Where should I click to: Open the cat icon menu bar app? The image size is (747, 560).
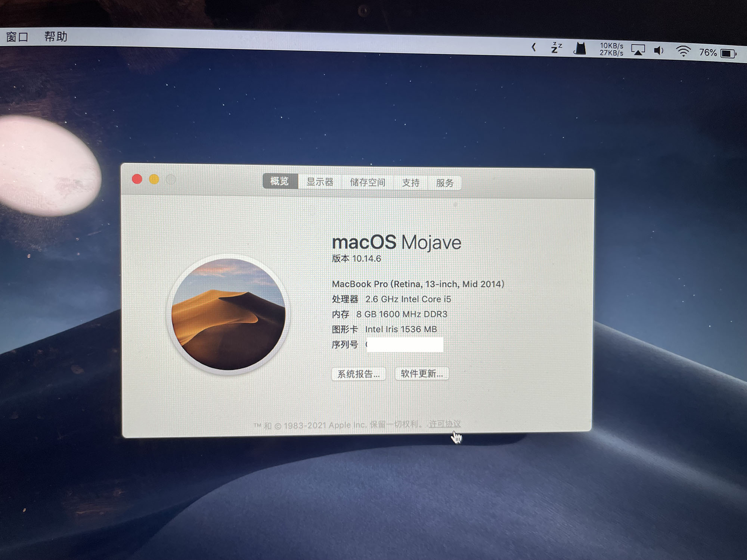click(580, 49)
